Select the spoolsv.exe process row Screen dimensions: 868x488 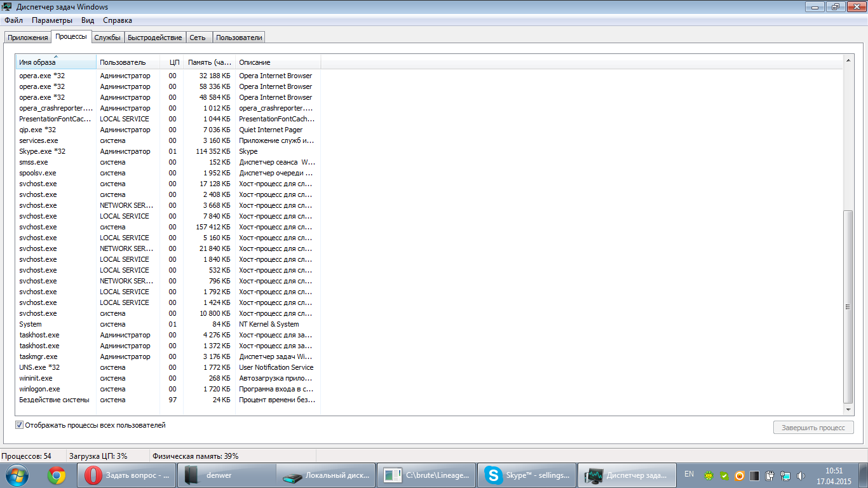[x=168, y=173]
